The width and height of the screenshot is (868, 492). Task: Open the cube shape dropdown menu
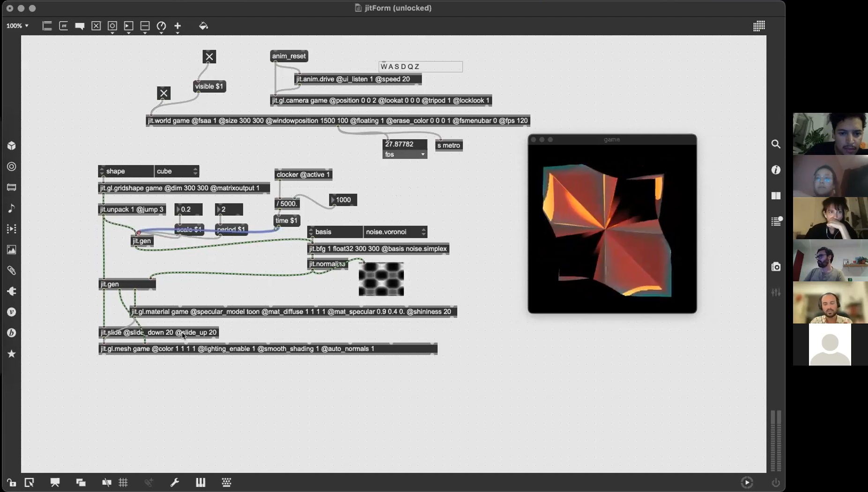177,171
